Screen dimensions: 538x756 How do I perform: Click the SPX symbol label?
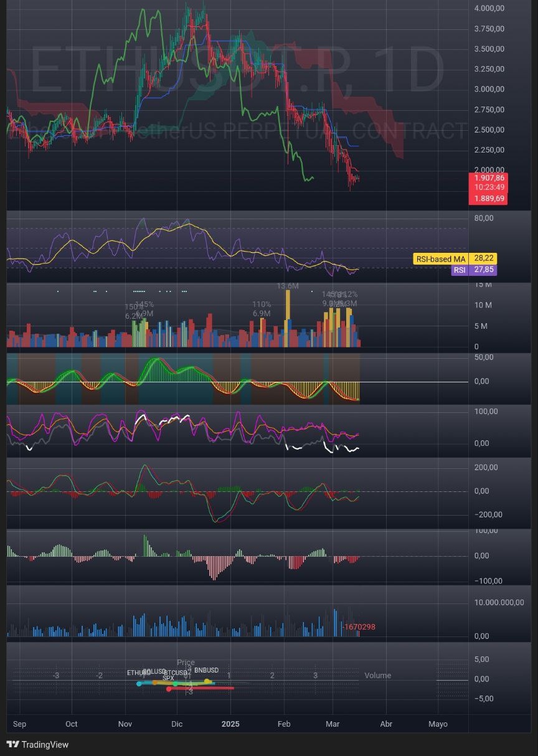pos(169,678)
